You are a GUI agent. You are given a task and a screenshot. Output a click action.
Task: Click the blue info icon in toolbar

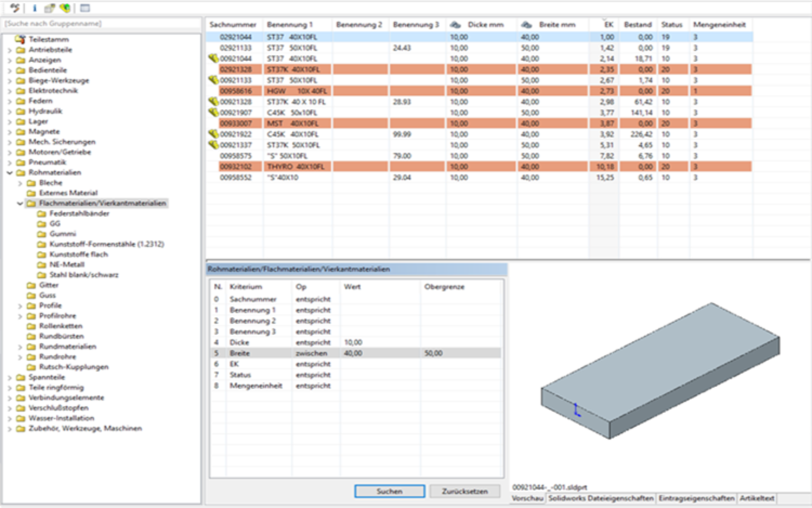tap(34, 8)
